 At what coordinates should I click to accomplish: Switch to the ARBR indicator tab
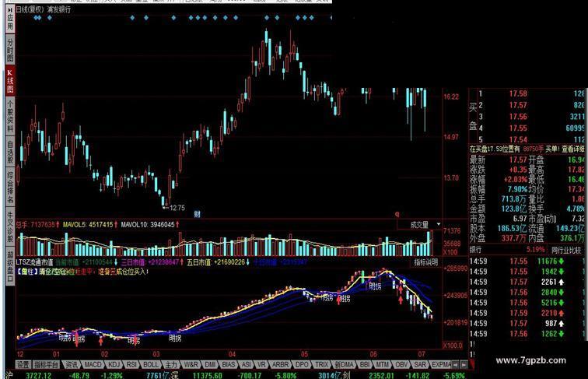point(280,364)
